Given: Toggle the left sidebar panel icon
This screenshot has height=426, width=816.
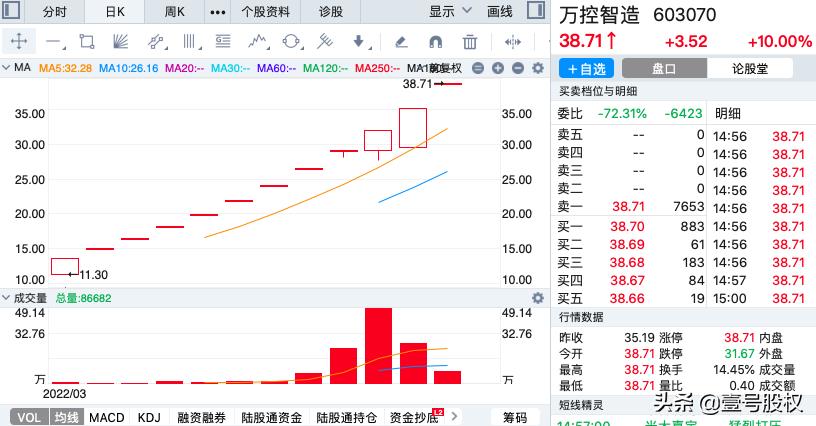Looking at the screenshot, I should [11, 10].
